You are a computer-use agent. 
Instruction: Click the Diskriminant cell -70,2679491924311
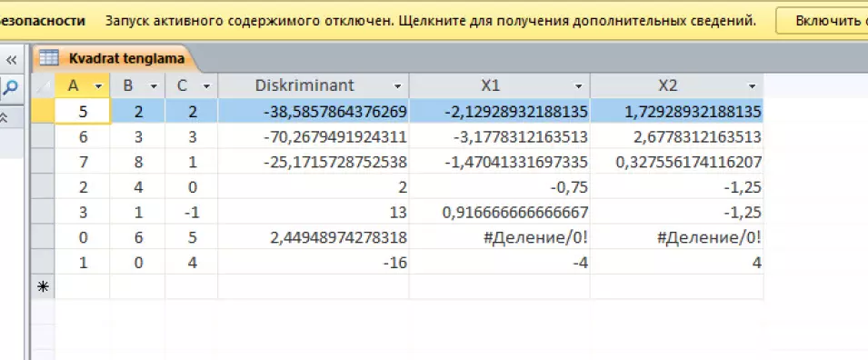[x=314, y=136]
